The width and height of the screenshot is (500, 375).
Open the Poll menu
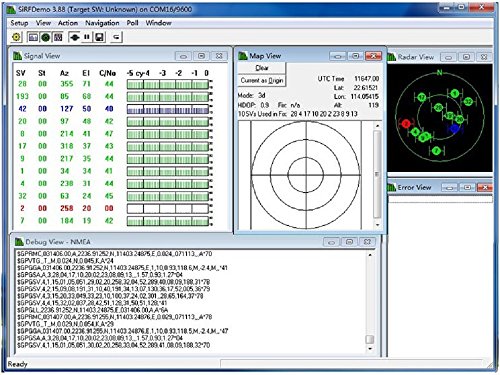click(x=132, y=23)
